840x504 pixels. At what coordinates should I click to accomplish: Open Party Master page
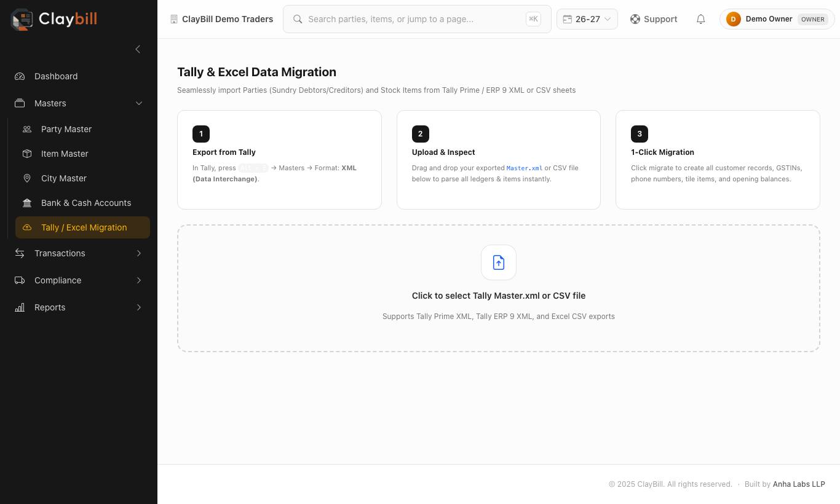pyautogui.click(x=82, y=129)
